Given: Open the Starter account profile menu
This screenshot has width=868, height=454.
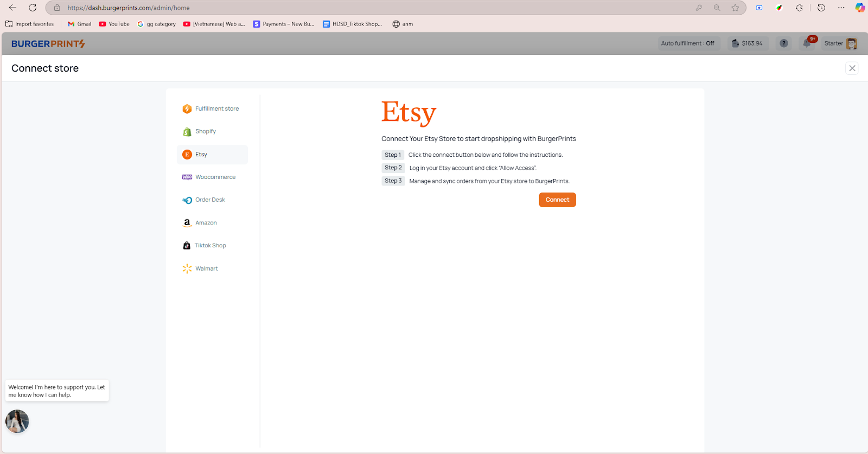Looking at the screenshot, I should point(840,43).
